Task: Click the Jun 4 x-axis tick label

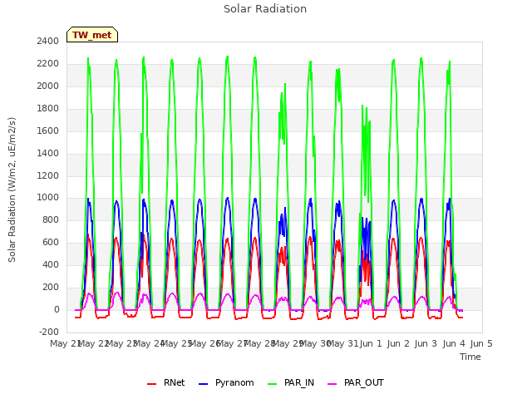Action: tap(454, 344)
